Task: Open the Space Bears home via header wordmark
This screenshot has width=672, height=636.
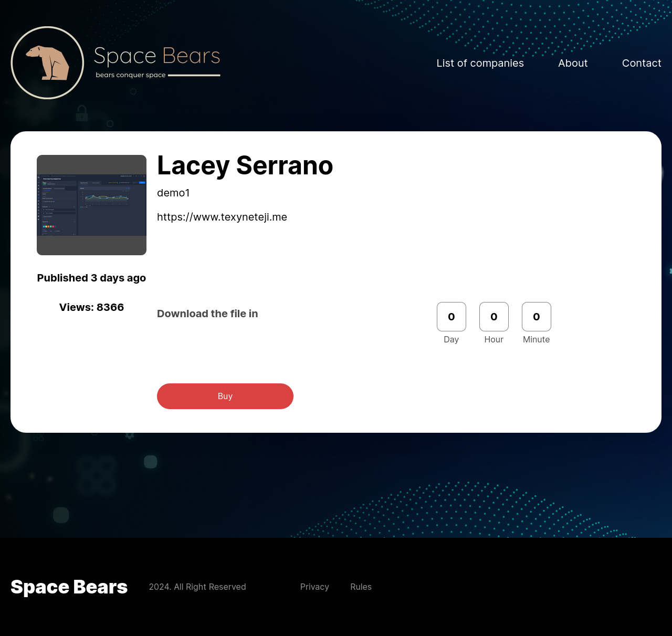Action: pos(157,56)
